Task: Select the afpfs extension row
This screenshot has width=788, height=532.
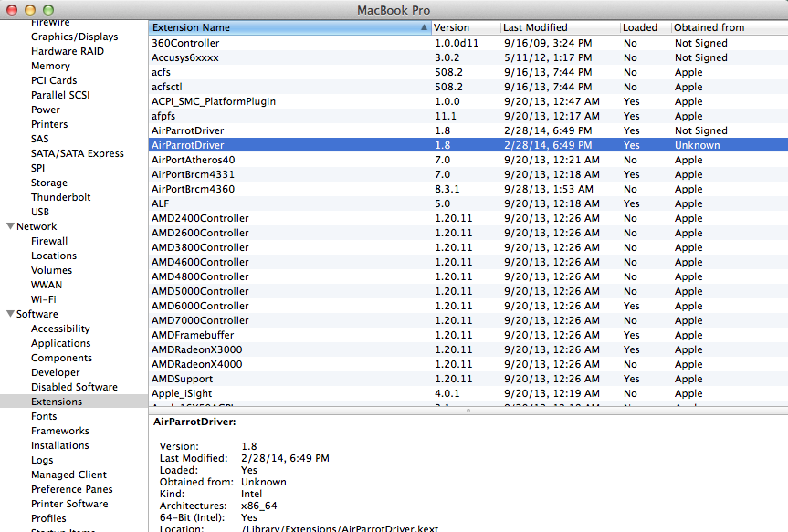Action: tap(468, 116)
